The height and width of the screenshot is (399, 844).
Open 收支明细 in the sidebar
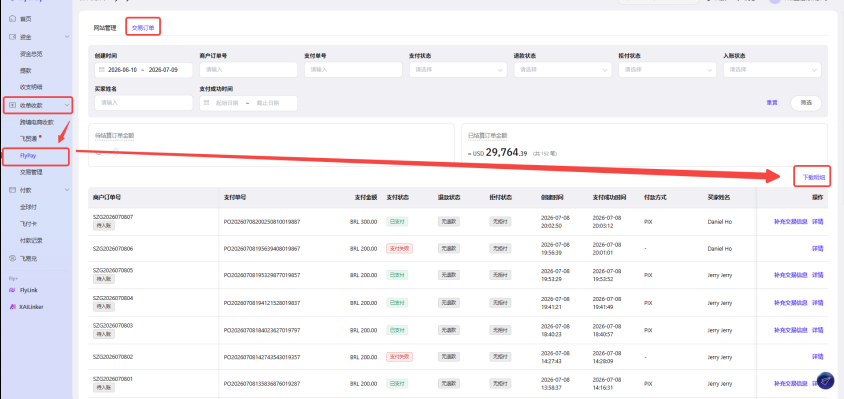(31, 87)
